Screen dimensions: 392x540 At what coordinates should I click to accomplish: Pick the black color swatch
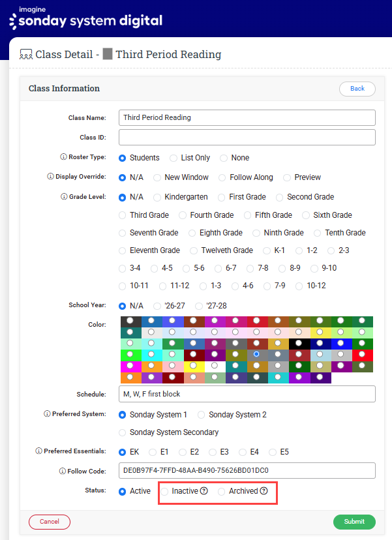click(299, 343)
